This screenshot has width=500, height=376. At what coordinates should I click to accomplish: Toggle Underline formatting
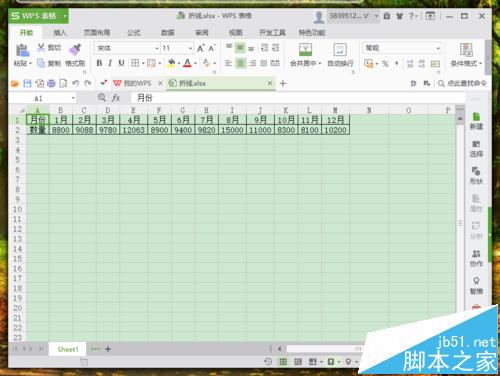[x=121, y=63]
